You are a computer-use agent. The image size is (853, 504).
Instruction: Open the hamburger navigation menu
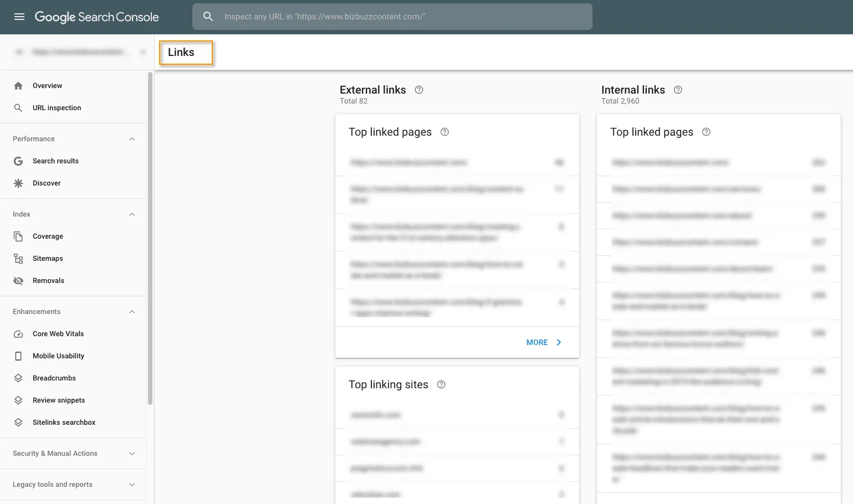click(x=19, y=17)
